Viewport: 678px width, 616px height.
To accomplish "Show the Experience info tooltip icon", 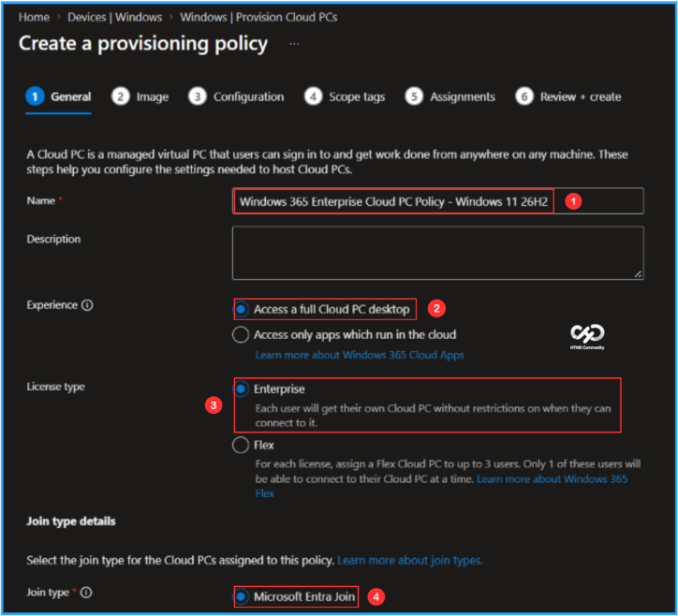I will coord(87,305).
